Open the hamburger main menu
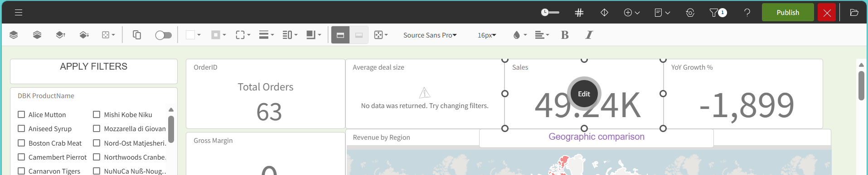Image resolution: width=868 pixels, height=175 pixels. coord(19,13)
